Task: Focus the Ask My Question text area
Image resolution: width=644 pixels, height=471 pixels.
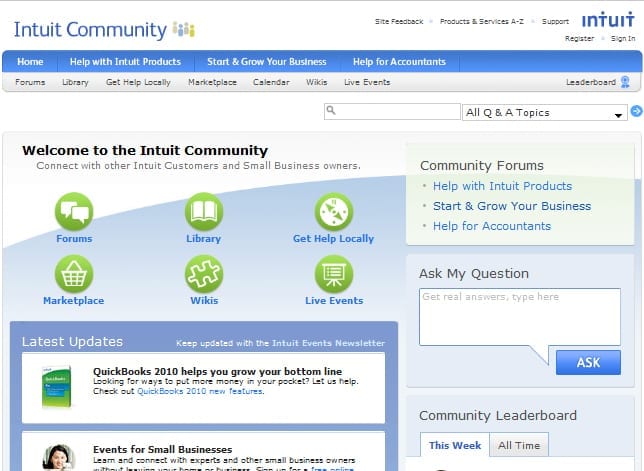Action: (520, 317)
